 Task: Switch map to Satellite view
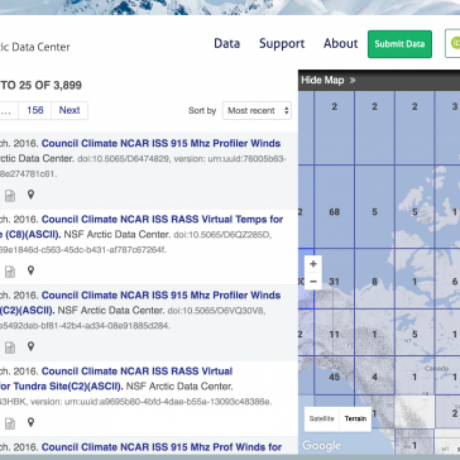click(322, 419)
